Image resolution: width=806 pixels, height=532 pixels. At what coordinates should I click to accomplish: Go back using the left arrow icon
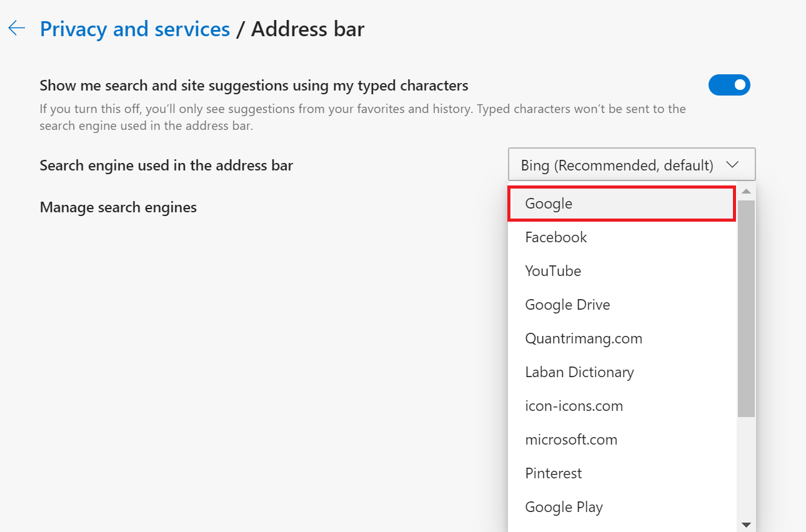pos(17,29)
